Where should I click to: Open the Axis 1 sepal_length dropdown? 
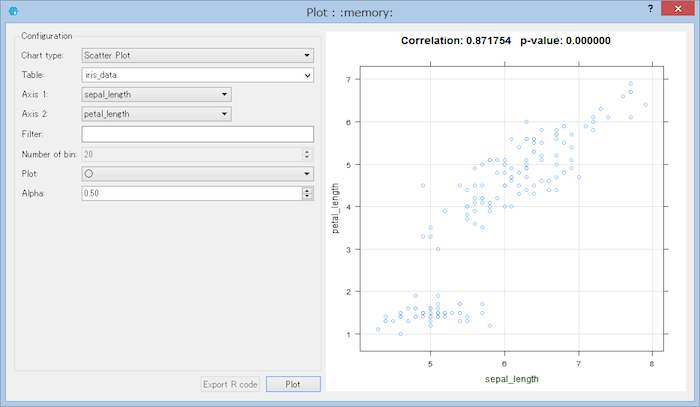(x=156, y=95)
